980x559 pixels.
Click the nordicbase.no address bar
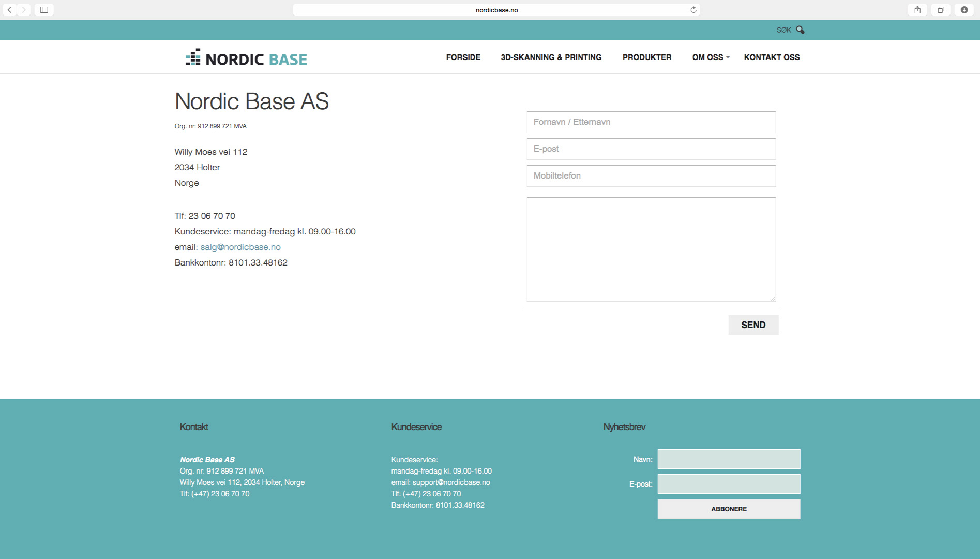coord(496,10)
